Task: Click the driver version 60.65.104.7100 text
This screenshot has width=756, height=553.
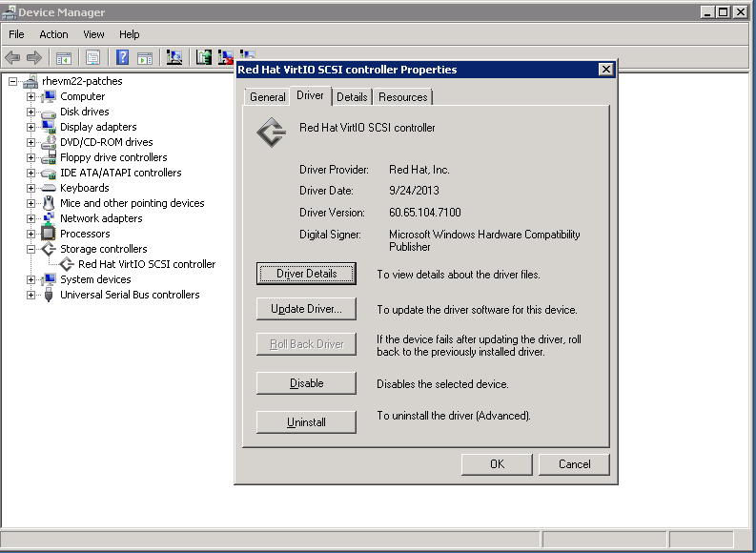Action: coord(425,212)
